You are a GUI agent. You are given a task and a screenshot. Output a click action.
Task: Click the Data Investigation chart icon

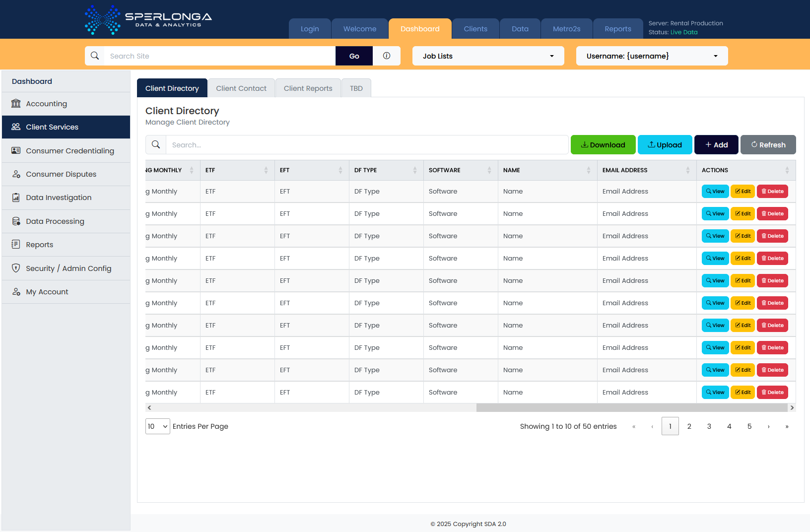(16, 198)
